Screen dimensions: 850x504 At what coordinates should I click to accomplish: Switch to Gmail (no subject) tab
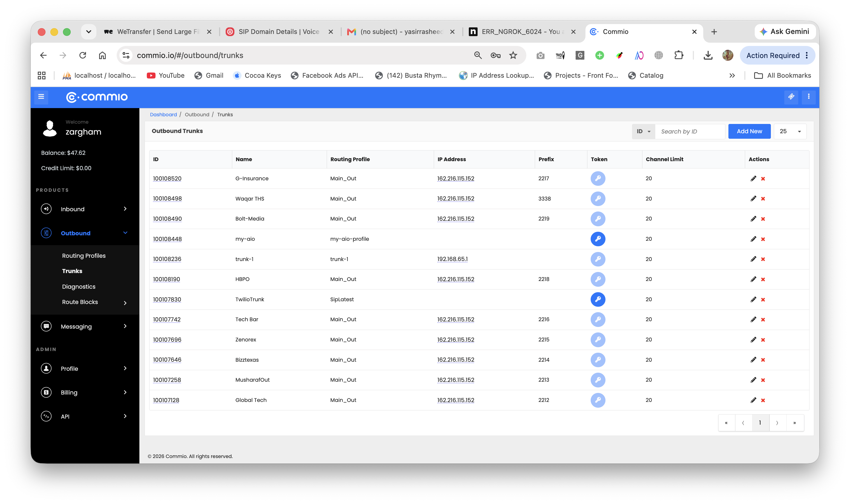point(401,31)
